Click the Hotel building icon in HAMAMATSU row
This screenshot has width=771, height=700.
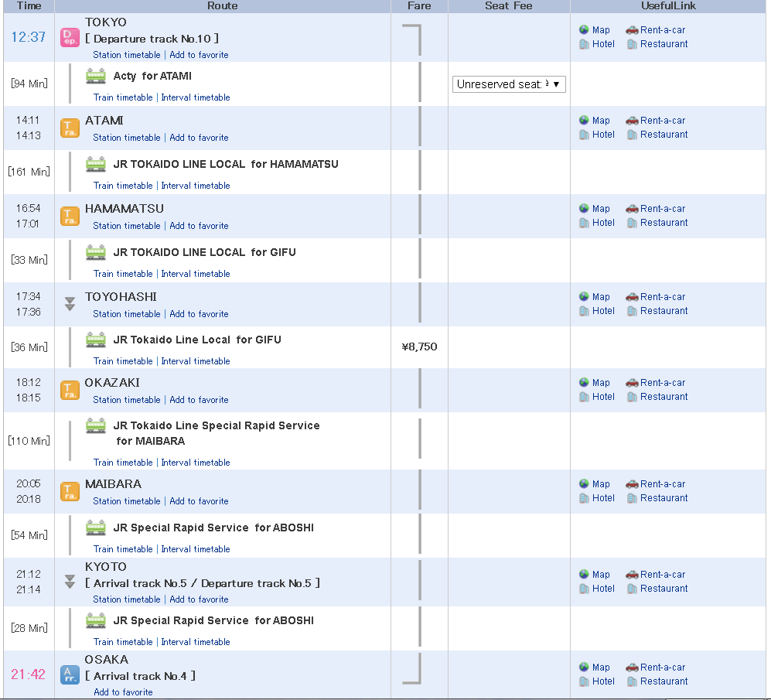click(x=585, y=223)
